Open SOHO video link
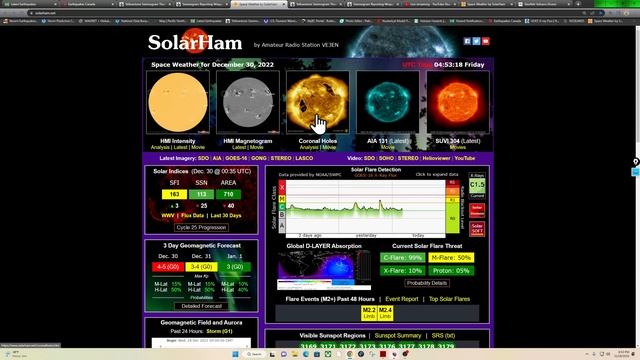 386,158
